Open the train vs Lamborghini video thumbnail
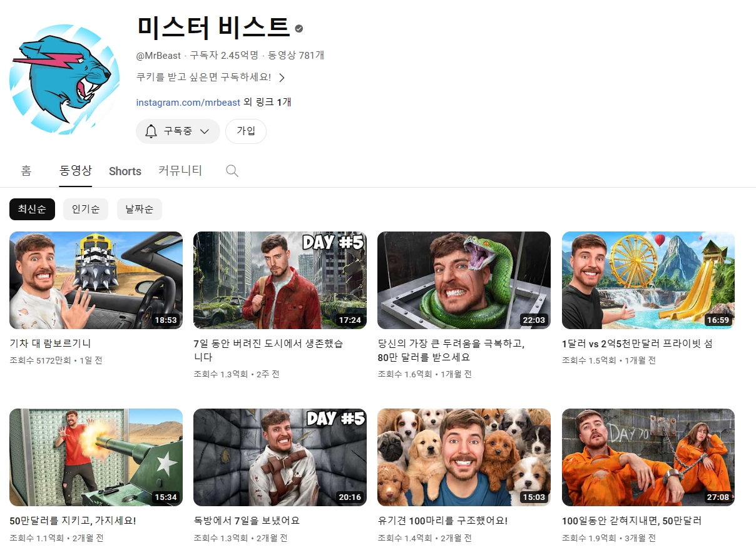 tap(96, 280)
